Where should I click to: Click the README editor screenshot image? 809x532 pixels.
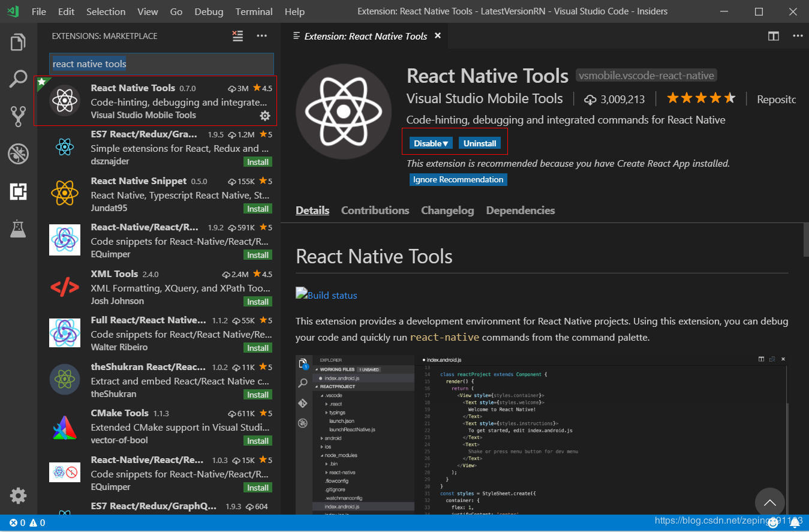tap(542, 434)
